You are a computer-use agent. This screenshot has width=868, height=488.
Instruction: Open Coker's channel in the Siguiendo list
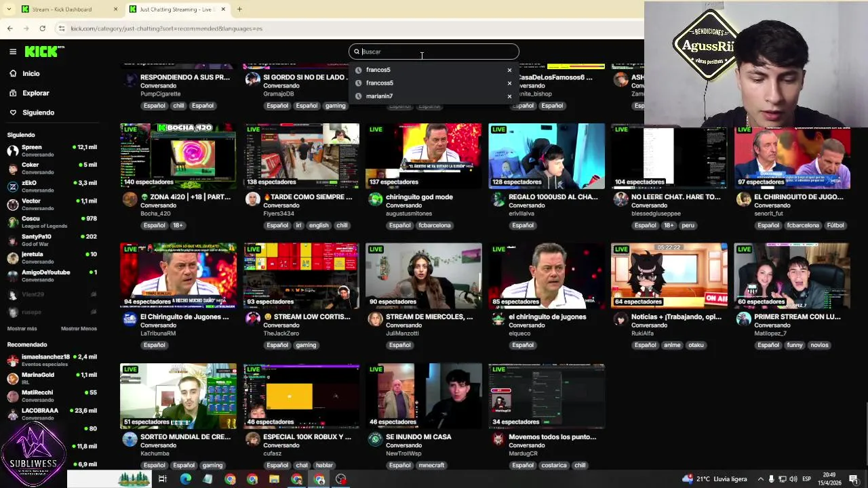[x=52, y=168]
